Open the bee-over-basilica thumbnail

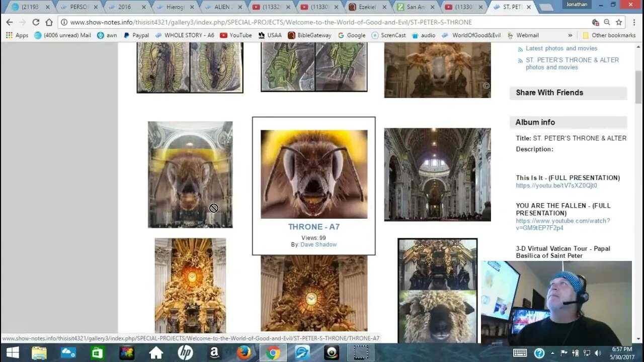pyautogui.click(x=190, y=174)
